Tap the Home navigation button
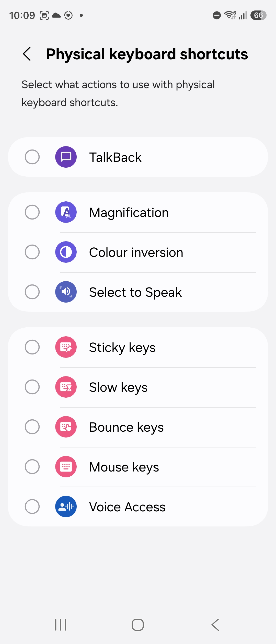The height and width of the screenshot is (644, 276). [x=138, y=625]
